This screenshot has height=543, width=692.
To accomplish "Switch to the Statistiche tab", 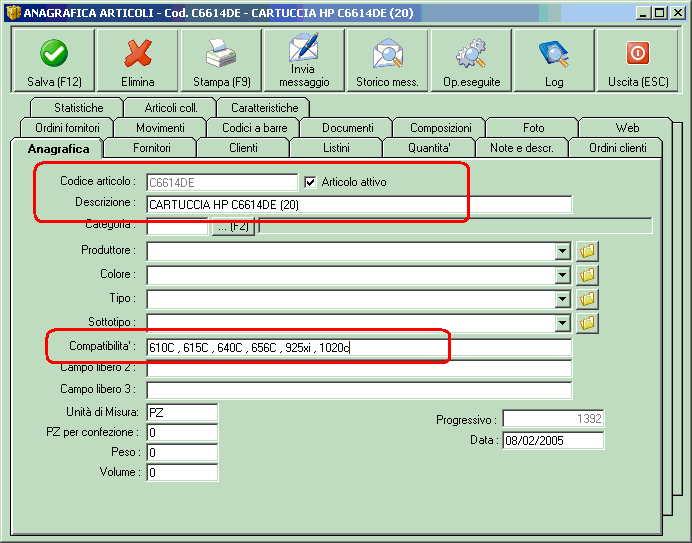I will 78,108.
